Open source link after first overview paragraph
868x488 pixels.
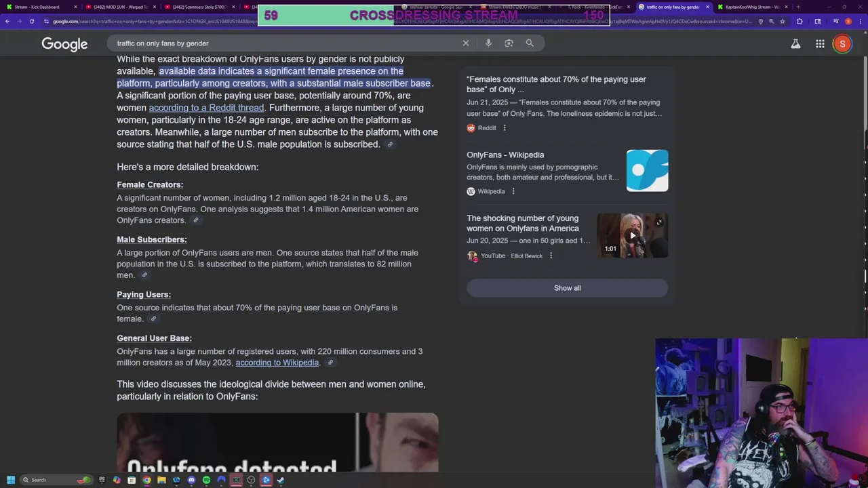[390, 144]
